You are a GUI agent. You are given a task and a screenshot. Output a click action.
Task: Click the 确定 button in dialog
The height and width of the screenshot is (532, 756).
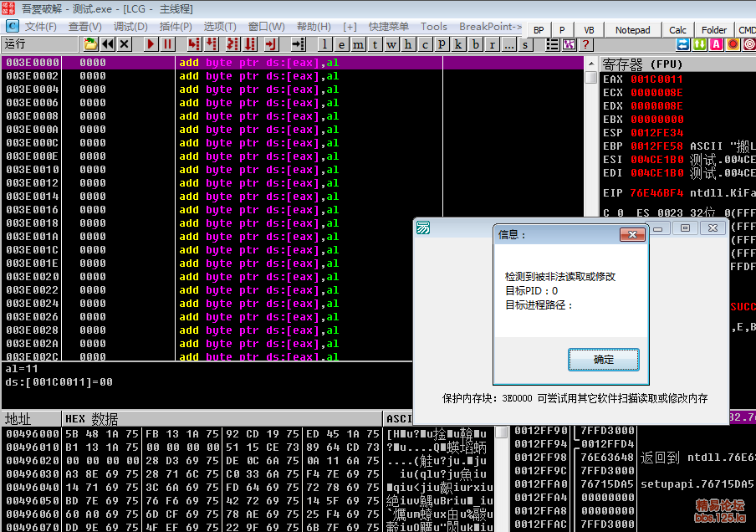pyautogui.click(x=603, y=360)
